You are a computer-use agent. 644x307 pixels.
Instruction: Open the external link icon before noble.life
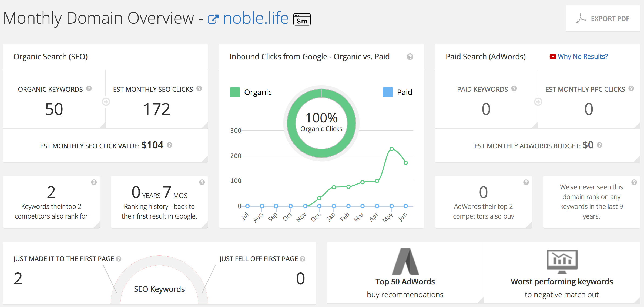[213, 19]
